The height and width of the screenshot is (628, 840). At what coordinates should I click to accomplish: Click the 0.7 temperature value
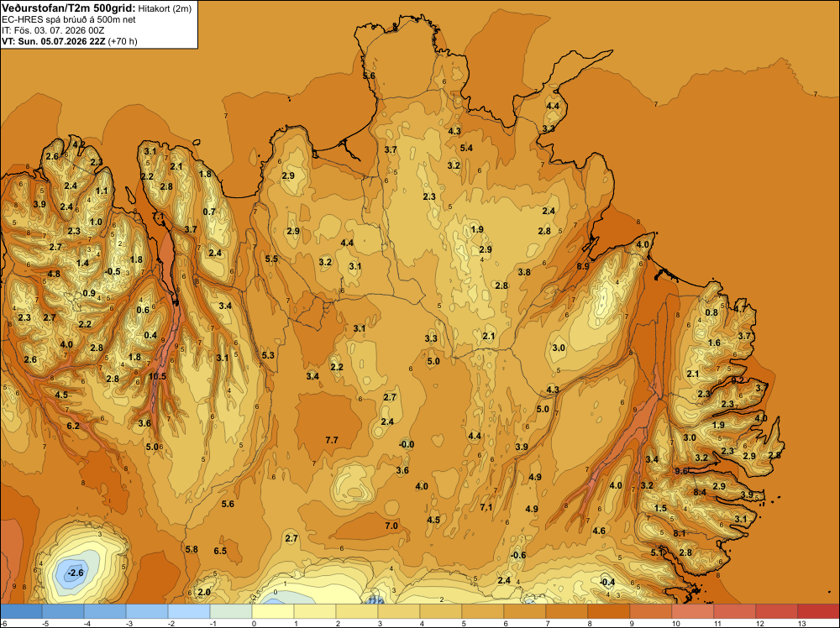pyautogui.click(x=209, y=212)
